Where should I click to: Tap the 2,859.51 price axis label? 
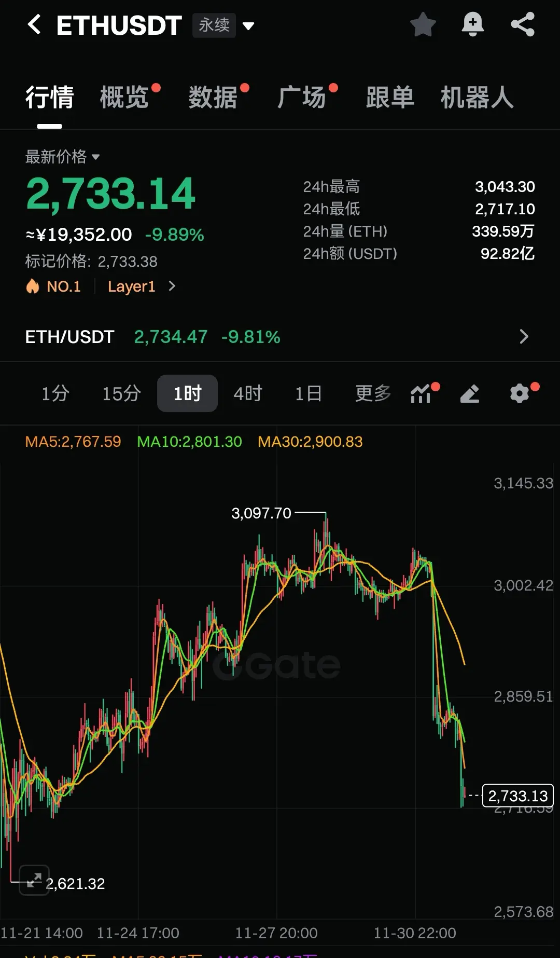point(523,696)
